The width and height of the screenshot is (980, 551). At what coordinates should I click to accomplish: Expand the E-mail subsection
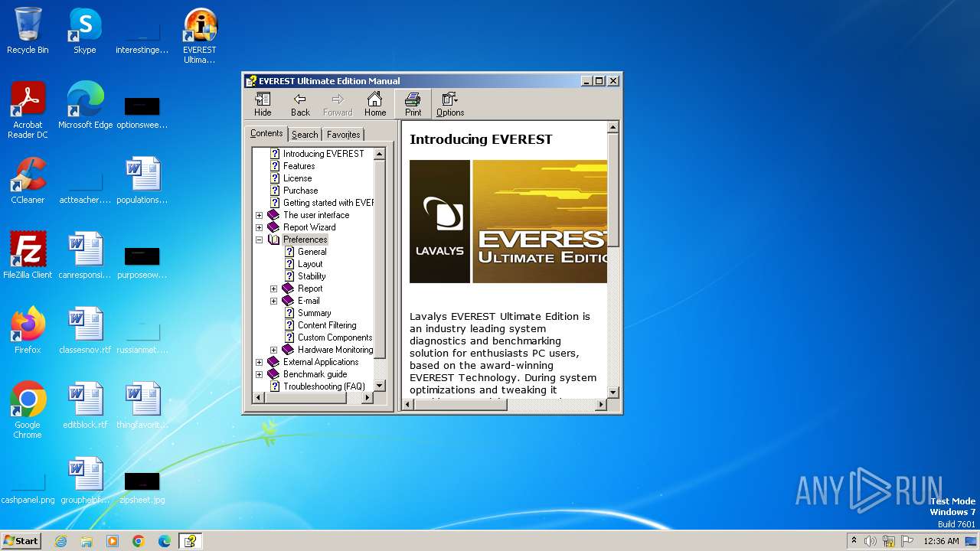click(273, 301)
